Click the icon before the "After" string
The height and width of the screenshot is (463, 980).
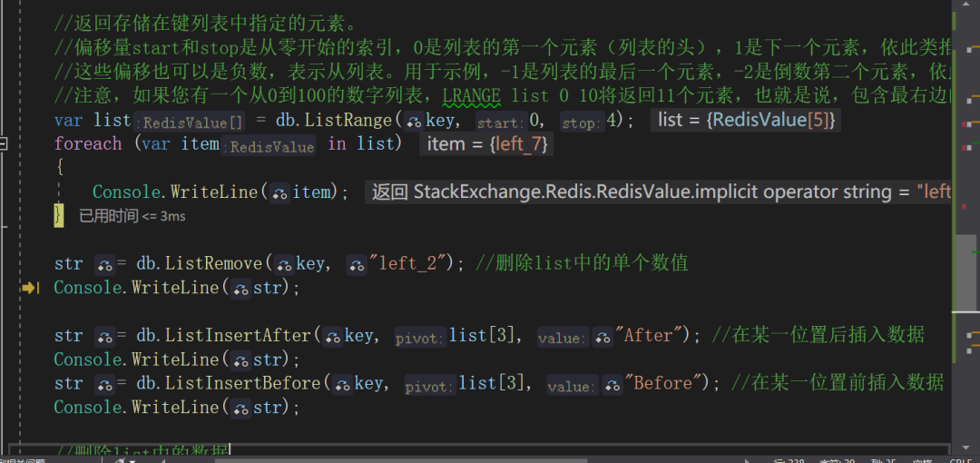pyautogui.click(x=603, y=337)
